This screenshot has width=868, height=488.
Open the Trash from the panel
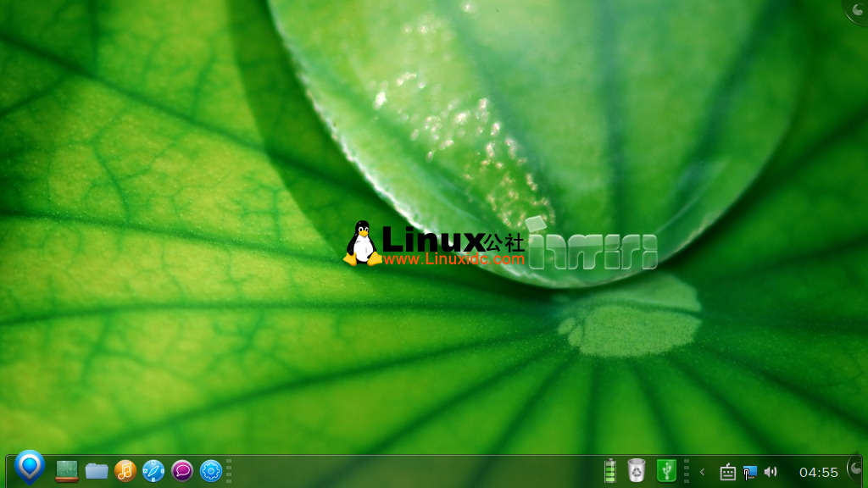pos(637,472)
